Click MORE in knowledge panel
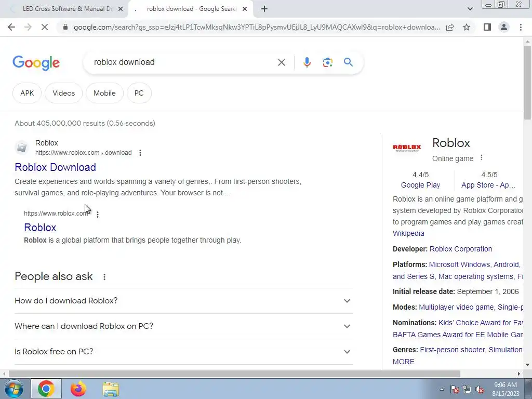This screenshot has width=532, height=399. tap(403, 362)
